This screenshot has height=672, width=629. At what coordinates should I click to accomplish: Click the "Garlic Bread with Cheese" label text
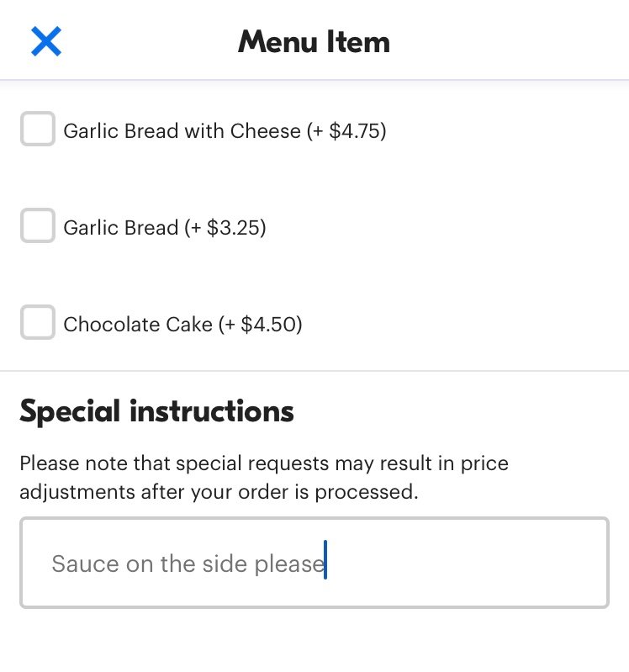(182, 131)
